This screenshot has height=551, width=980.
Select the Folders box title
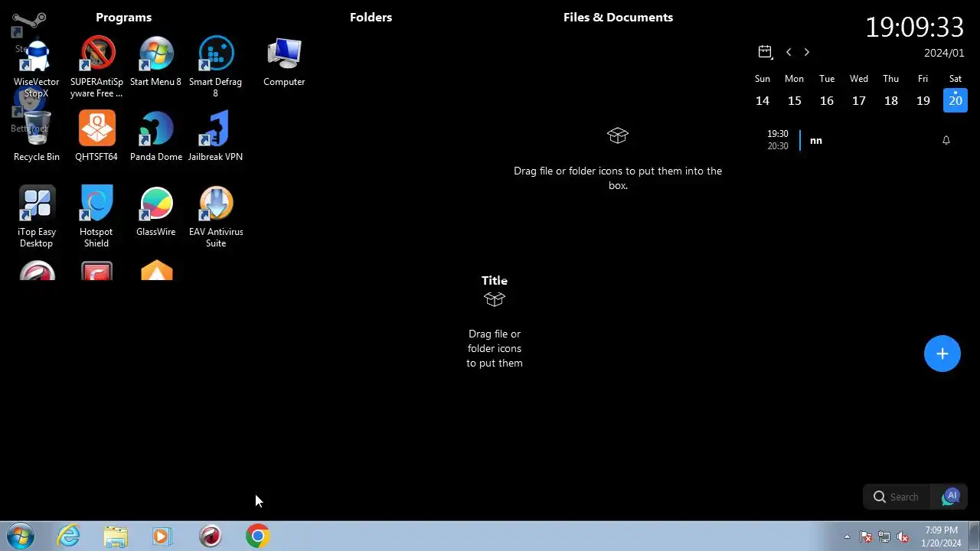(371, 17)
